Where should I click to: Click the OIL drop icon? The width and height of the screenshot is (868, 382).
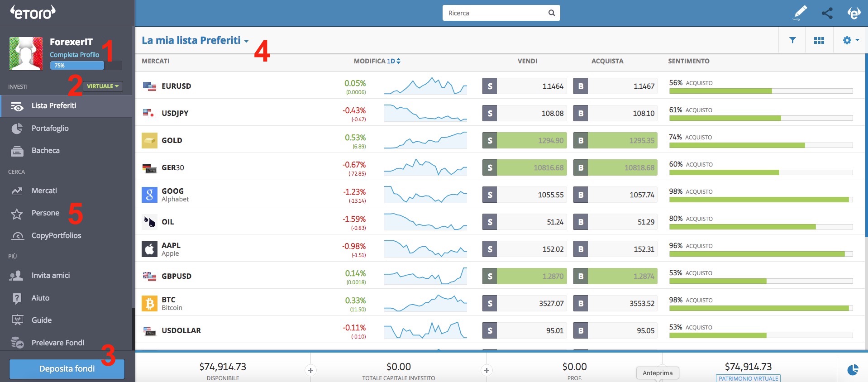[x=149, y=222]
